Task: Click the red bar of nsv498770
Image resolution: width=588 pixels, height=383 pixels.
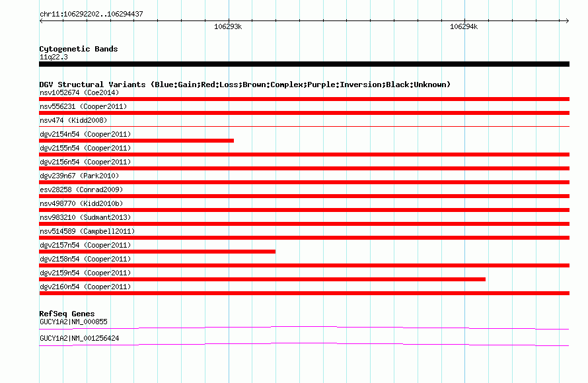Action: click(304, 210)
